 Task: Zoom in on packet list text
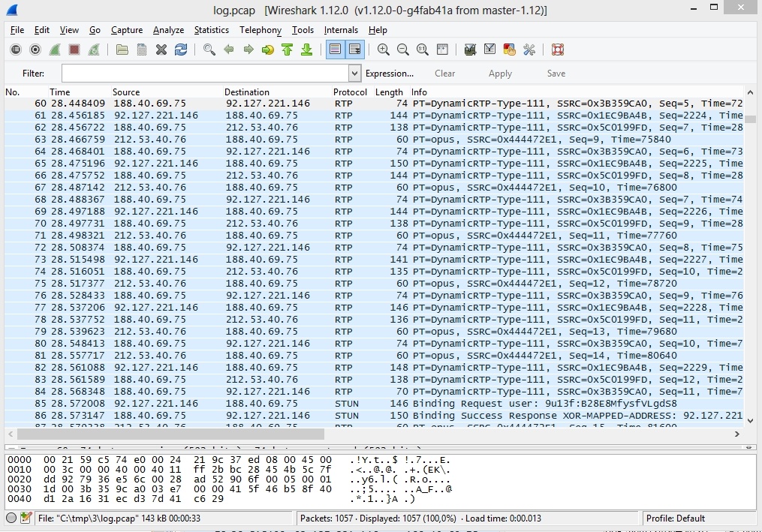384,50
